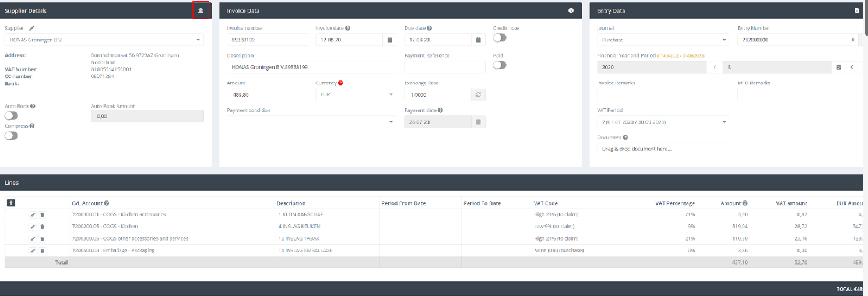Screen dimensions: 868x296
Task: Expand the Currency dropdown set to EUR
Action: click(x=355, y=94)
